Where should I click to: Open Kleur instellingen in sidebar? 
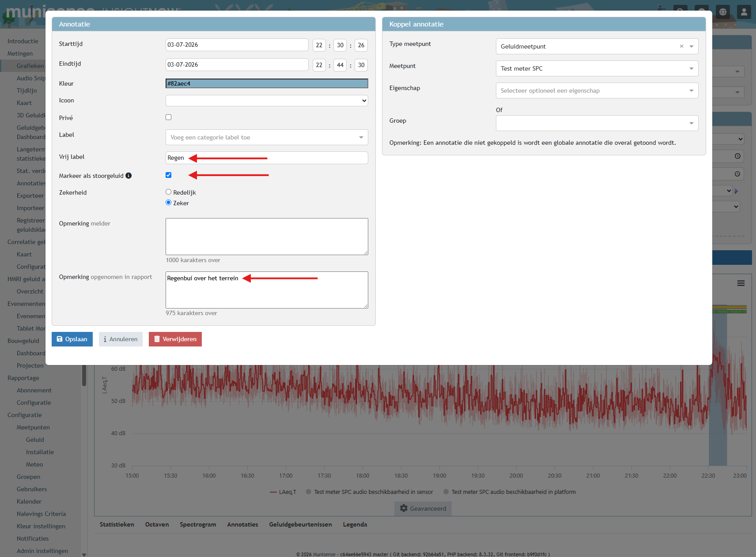[x=41, y=526]
